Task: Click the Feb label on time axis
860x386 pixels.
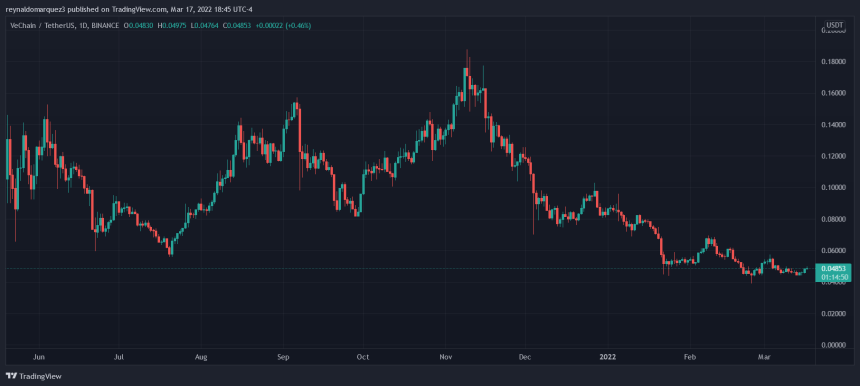Action: [x=689, y=357]
